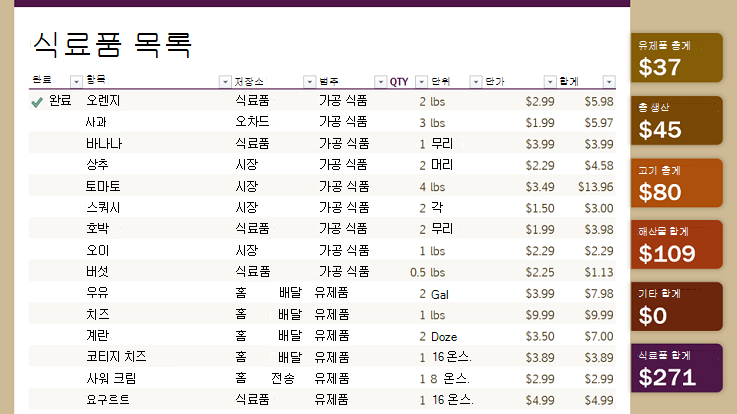Select the 호박 item cell
Screen dimensions: 737x414
click(97, 229)
